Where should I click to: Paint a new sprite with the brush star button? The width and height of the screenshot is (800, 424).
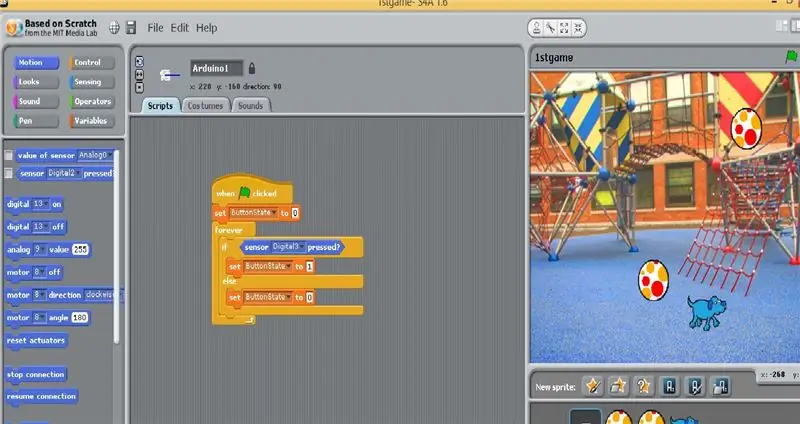593,386
